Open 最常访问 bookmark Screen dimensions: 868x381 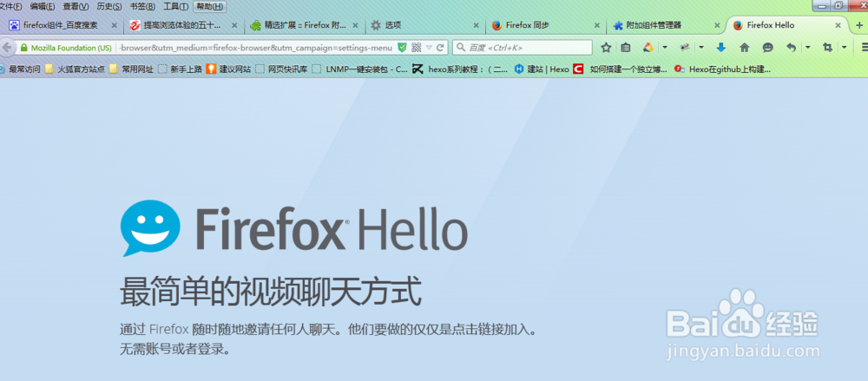tap(19, 69)
